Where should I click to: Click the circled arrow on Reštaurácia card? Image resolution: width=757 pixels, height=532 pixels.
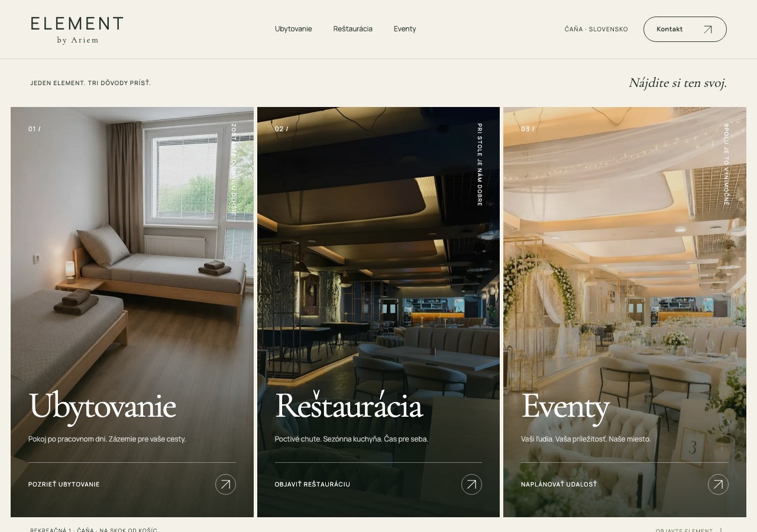coord(471,485)
